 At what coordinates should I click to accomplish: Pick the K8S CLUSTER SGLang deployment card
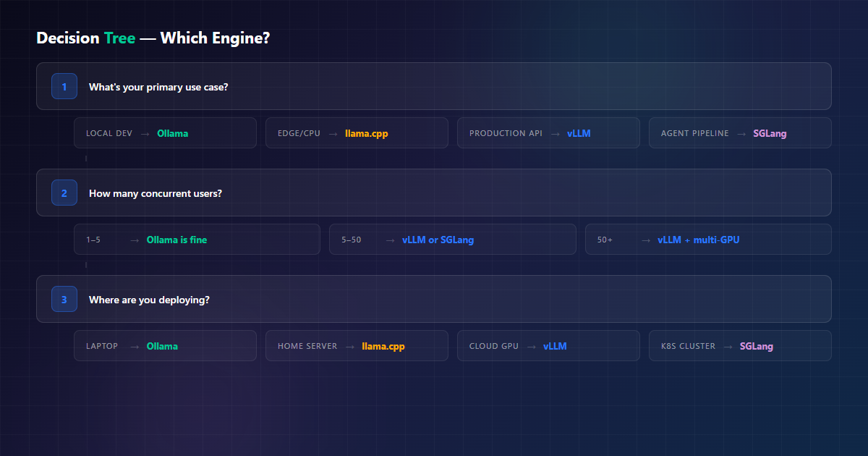tap(740, 346)
